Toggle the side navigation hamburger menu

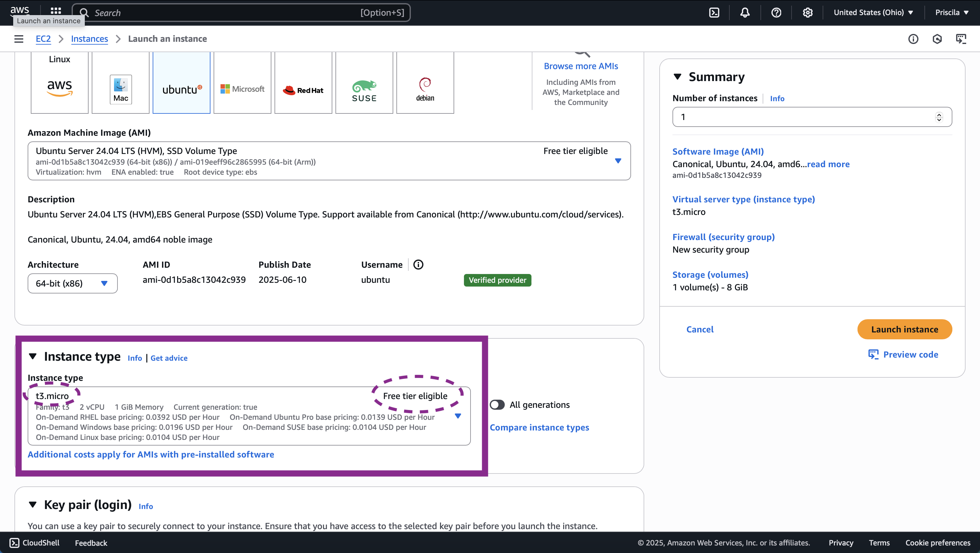[x=19, y=39]
